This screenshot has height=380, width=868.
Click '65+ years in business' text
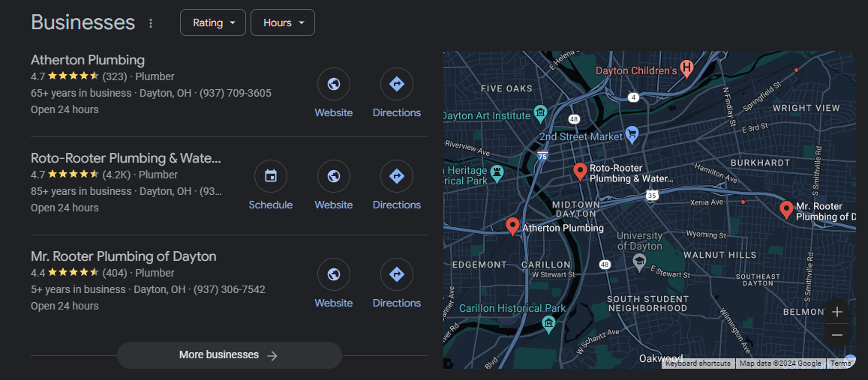click(x=81, y=93)
